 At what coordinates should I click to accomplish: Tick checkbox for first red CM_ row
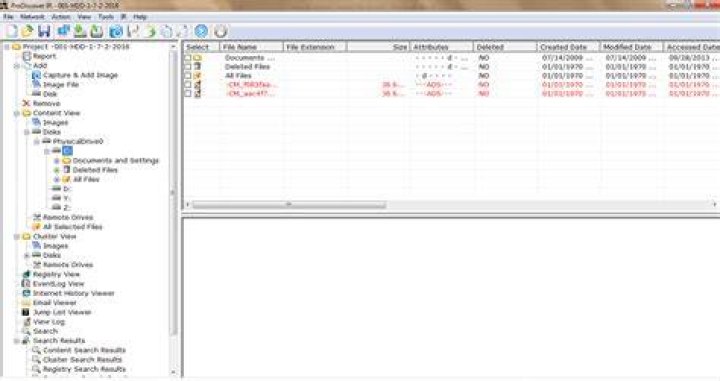tap(188, 84)
